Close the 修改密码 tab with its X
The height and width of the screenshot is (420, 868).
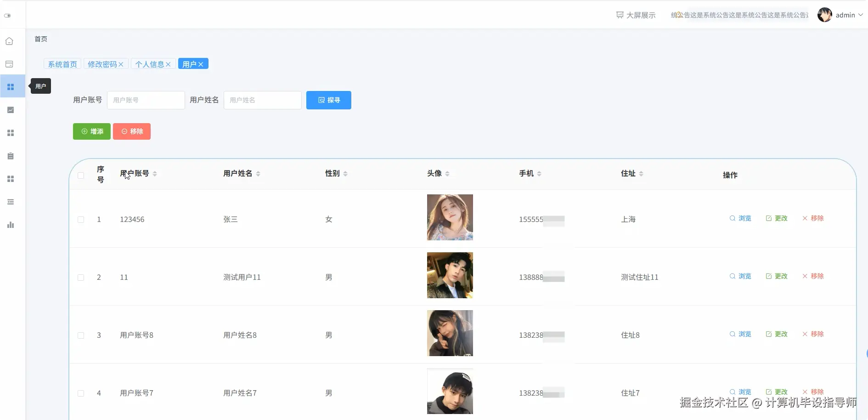121,64
